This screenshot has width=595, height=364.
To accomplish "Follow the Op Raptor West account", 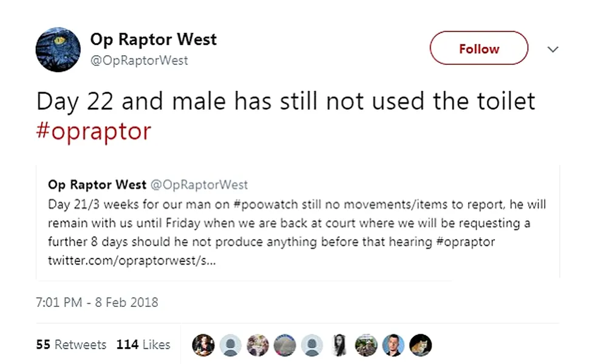I will click(x=478, y=49).
